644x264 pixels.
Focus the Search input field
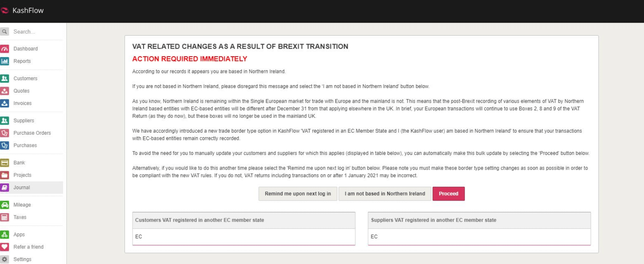click(x=36, y=31)
